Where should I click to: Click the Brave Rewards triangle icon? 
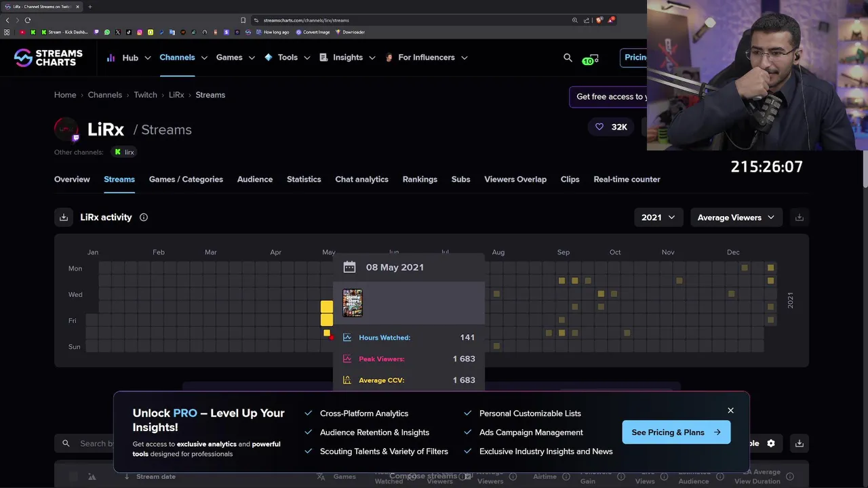(610, 20)
